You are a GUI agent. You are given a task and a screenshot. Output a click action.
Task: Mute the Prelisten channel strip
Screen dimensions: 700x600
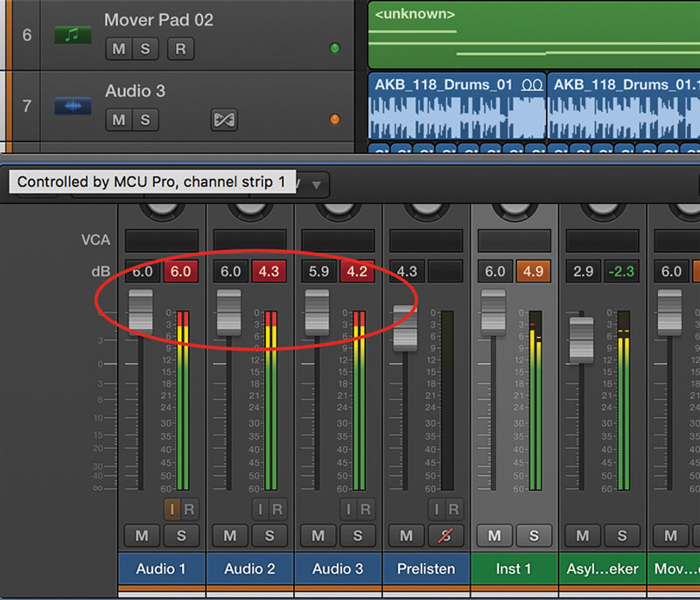point(406,536)
